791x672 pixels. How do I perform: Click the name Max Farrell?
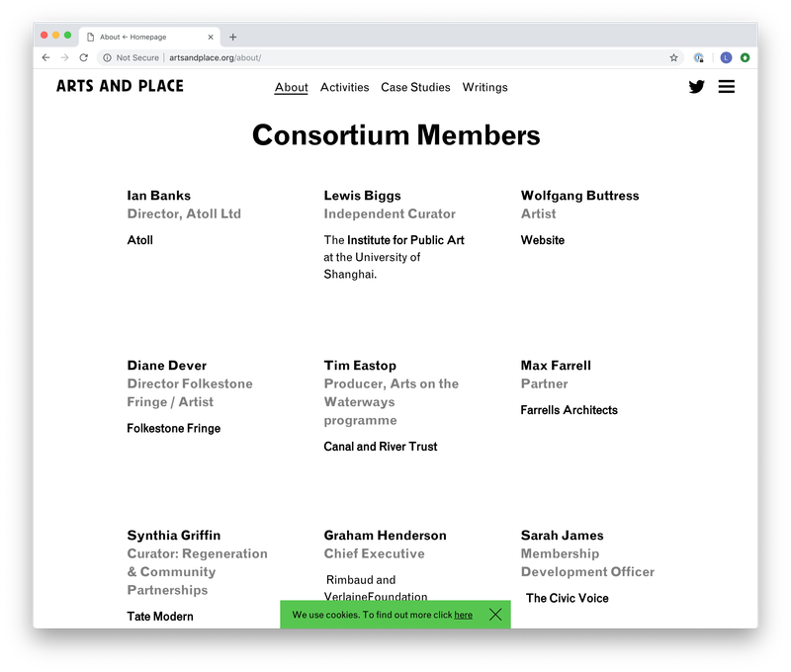click(x=556, y=365)
